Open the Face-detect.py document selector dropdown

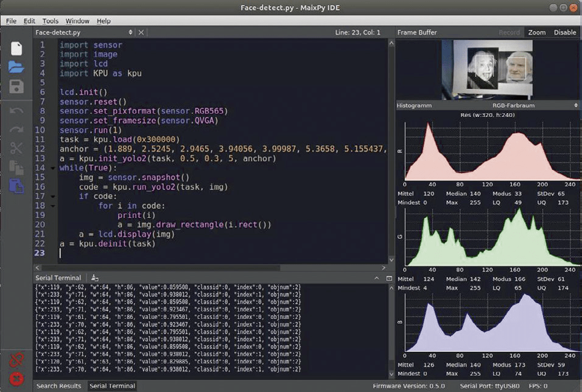click(x=130, y=32)
